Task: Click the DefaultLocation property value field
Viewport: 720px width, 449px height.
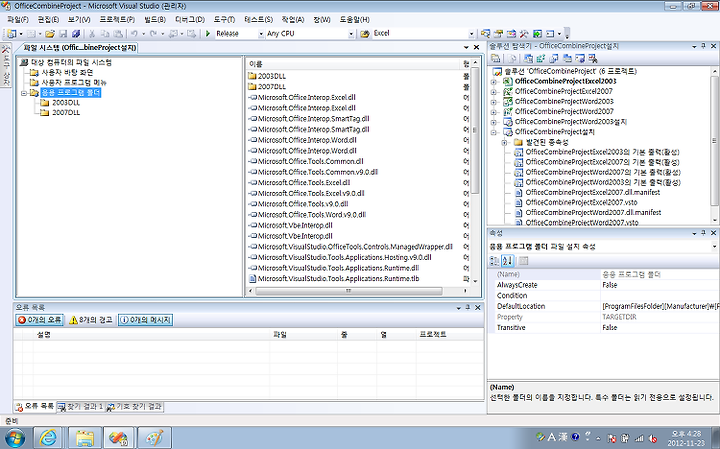Action: click(659, 306)
